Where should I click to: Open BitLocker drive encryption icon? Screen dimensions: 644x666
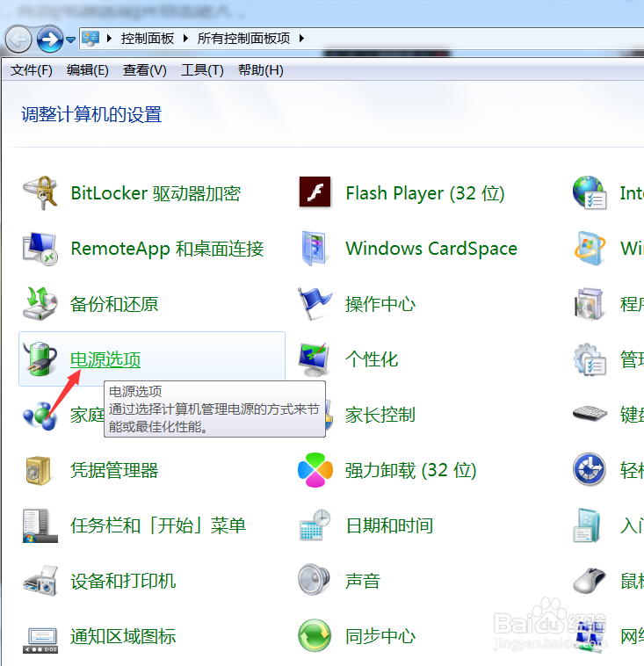[x=40, y=193]
